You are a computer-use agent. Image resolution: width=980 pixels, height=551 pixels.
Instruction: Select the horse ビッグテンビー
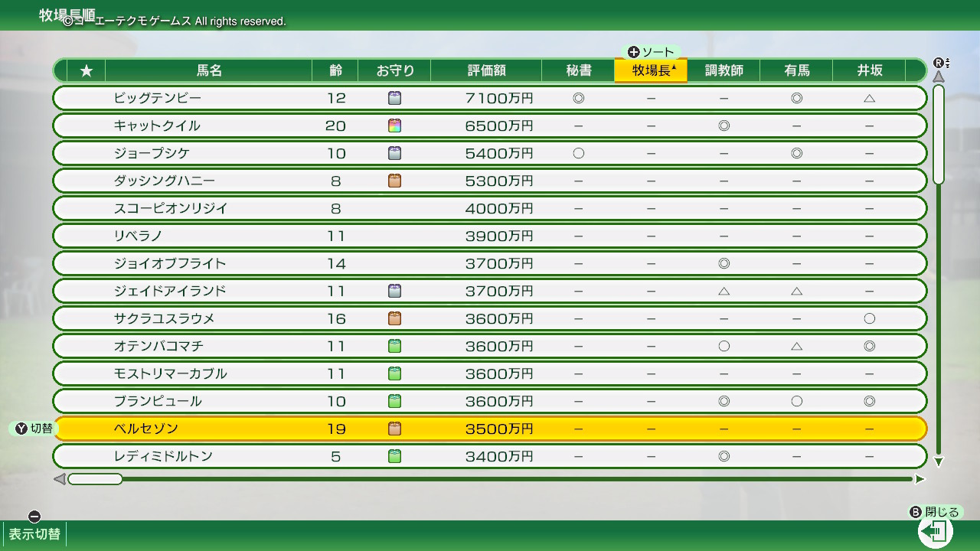(x=490, y=98)
